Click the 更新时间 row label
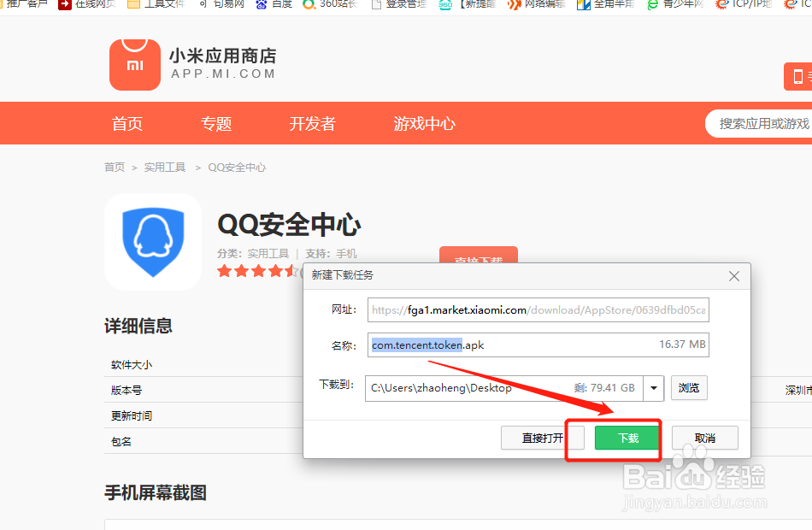 [132, 415]
